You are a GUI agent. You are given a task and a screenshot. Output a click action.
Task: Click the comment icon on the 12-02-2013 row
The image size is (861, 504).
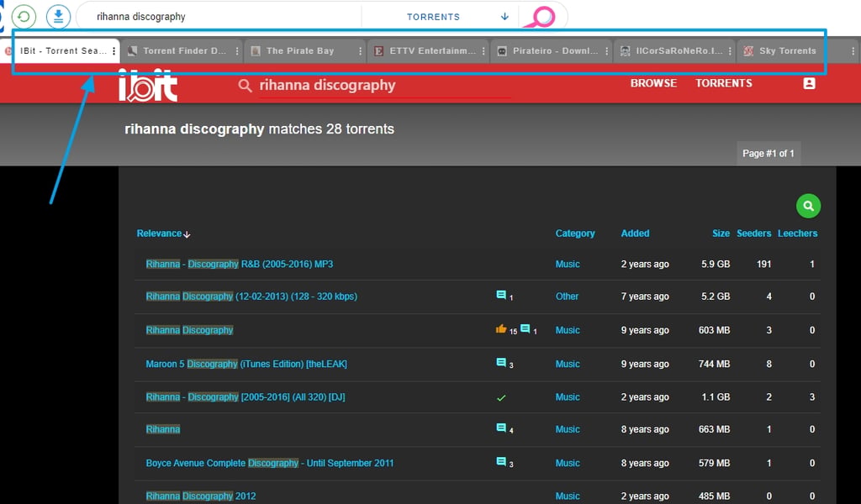coord(501,295)
